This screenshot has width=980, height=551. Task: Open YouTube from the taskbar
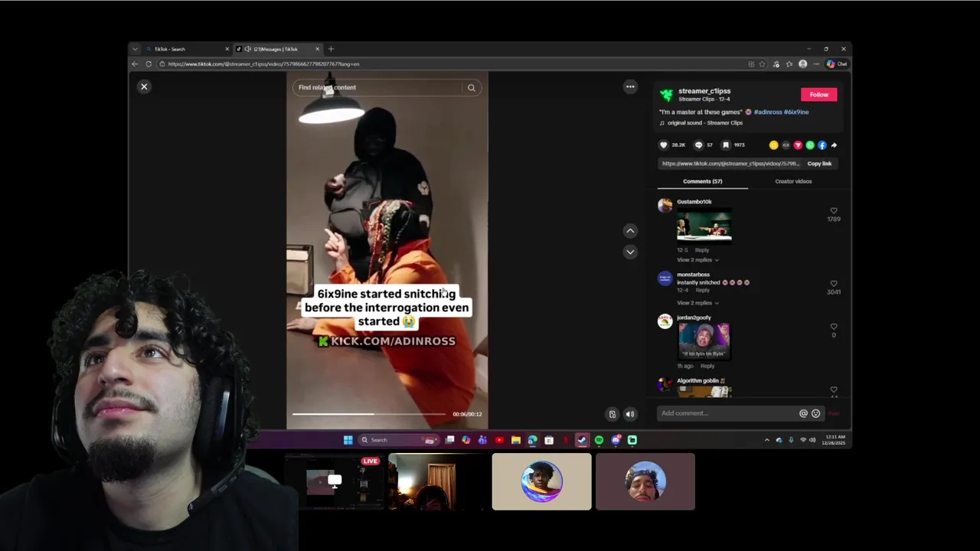(499, 440)
